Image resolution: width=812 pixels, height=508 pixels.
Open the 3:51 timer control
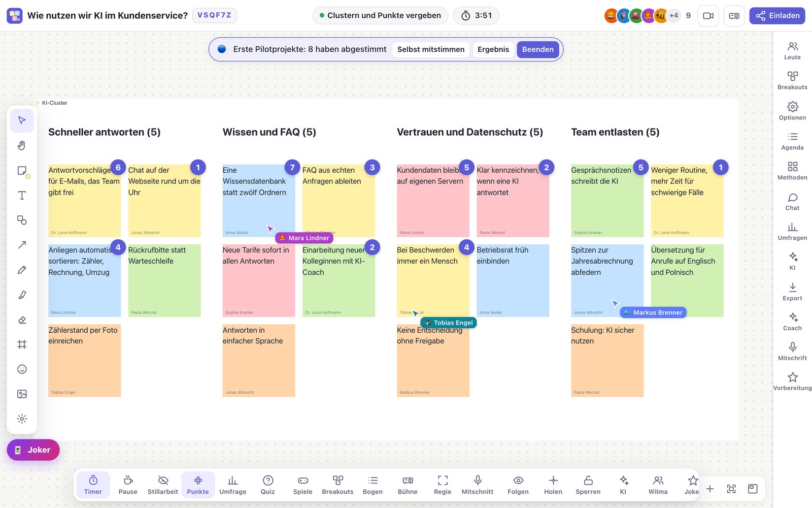[x=476, y=16]
